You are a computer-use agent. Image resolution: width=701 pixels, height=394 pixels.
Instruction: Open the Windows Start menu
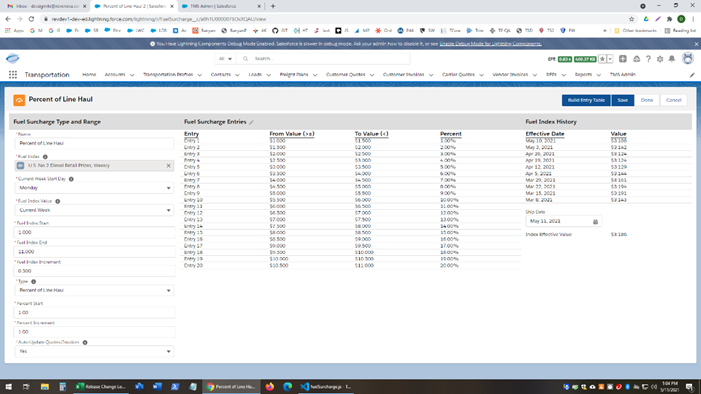[8, 387]
